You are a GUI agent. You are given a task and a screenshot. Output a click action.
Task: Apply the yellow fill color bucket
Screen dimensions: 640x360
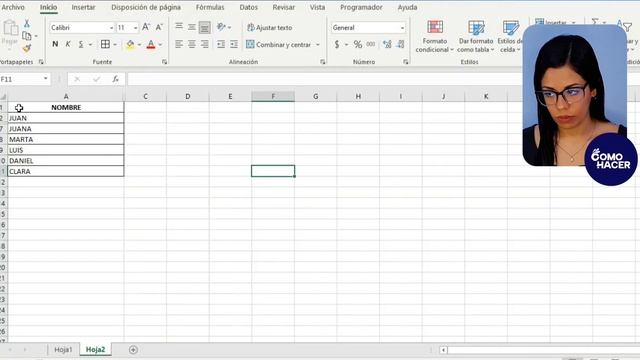point(130,44)
